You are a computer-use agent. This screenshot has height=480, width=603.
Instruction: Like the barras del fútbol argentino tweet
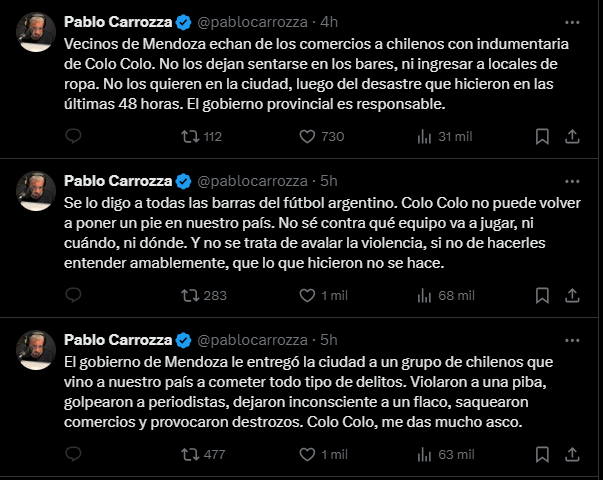tap(323, 295)
